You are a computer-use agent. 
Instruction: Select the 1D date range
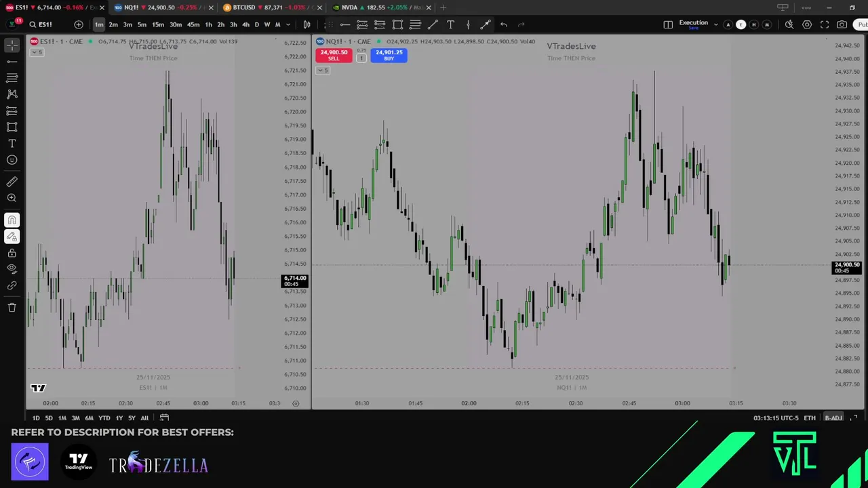[36, 418]
